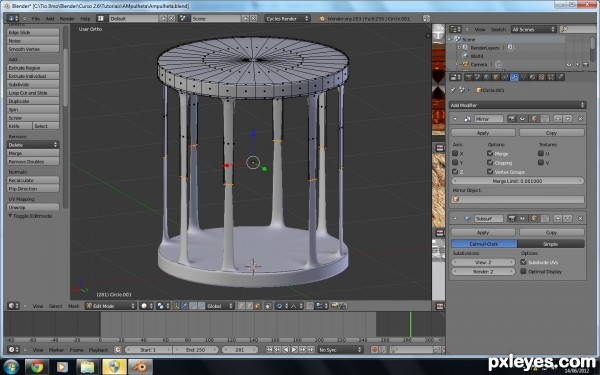Click the play animation button in timeline

[294, 350]
